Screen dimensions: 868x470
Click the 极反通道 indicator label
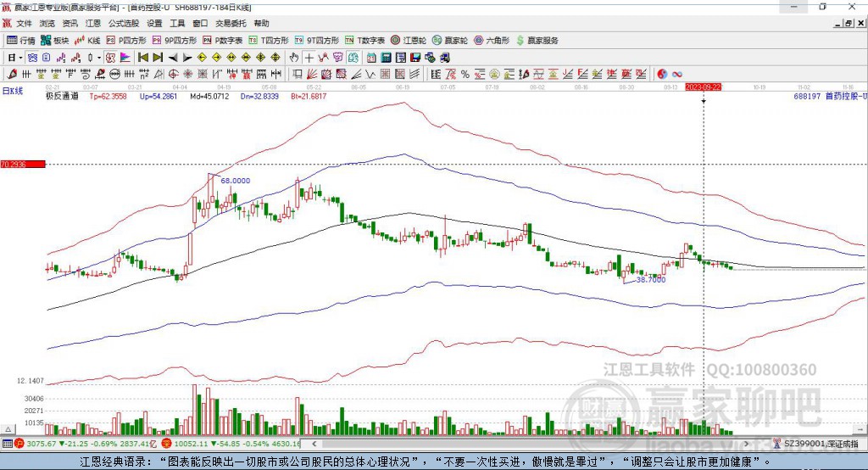click(62, 96)
